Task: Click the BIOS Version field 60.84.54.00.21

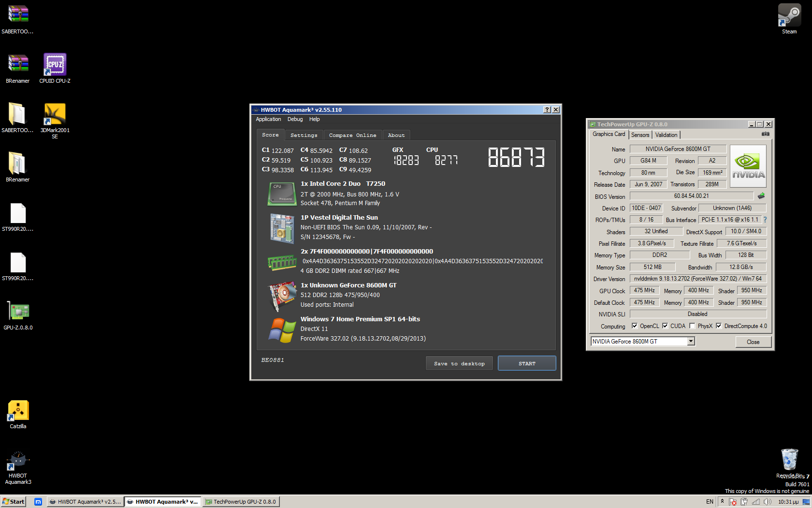Action: 691,196
